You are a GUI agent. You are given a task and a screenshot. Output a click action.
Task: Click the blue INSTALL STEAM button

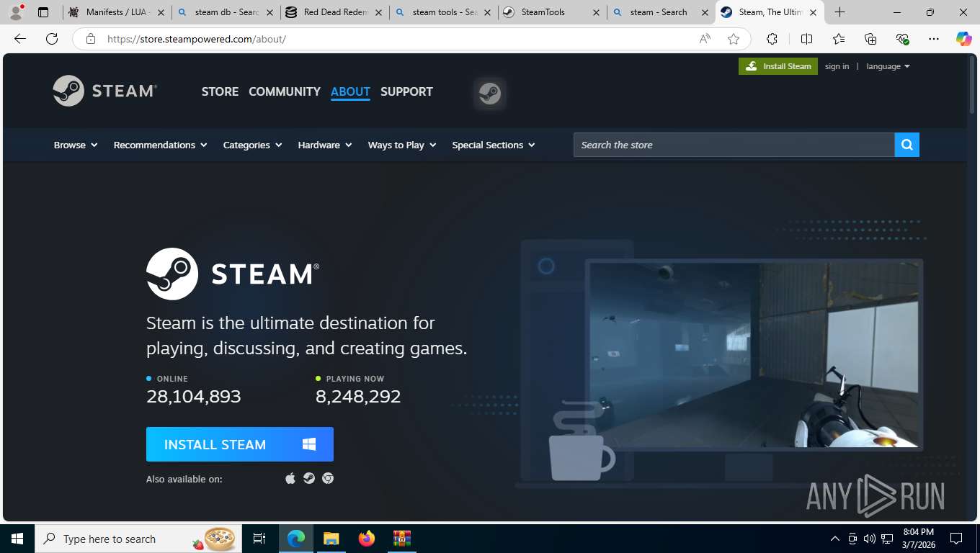point(240,444)
